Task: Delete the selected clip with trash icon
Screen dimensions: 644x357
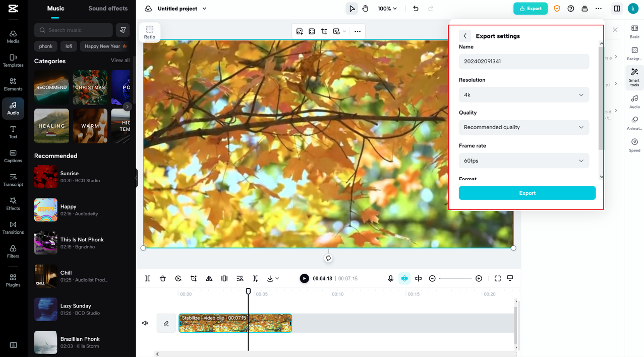Action: (x=162, y=278)
